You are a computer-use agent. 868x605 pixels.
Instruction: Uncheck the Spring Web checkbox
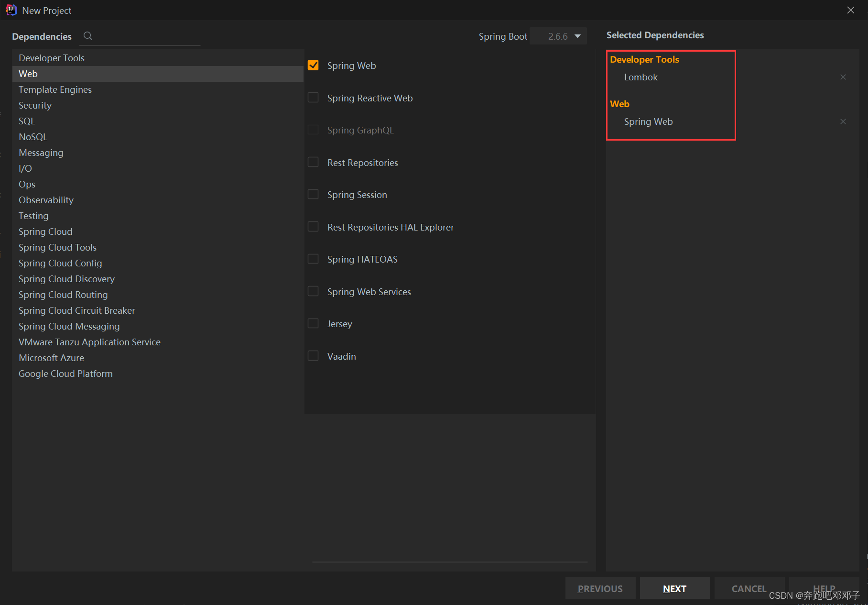(x=313, y=65)
